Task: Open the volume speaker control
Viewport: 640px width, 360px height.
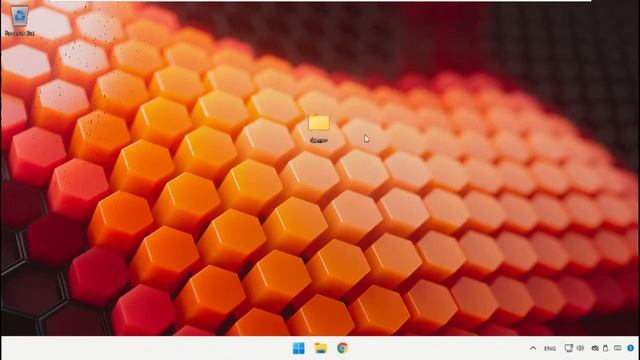Action: [580, 348]
